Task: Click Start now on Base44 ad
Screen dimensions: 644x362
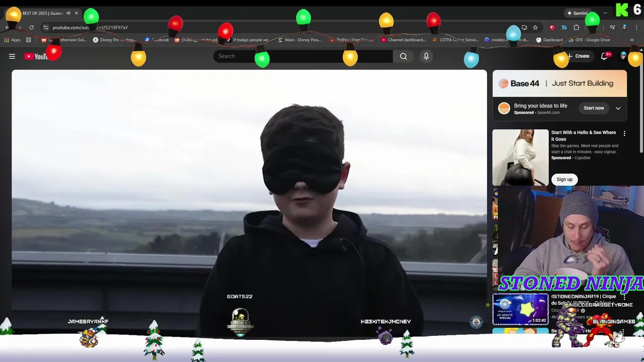Action: [594, 108]
